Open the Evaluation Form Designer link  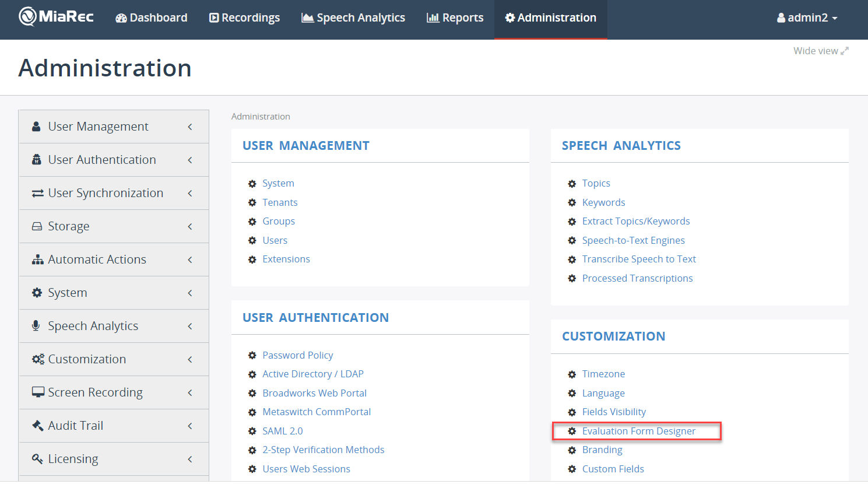coord(638,432)
